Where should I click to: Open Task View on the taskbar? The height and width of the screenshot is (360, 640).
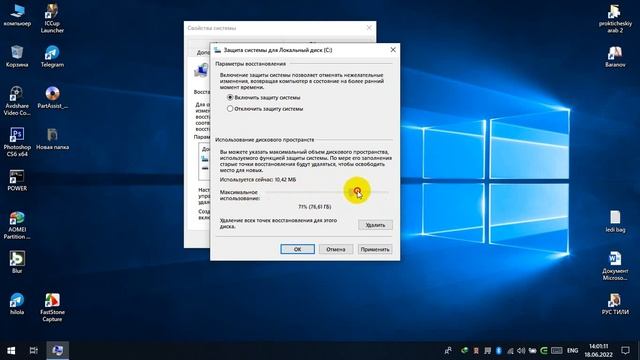33,350
